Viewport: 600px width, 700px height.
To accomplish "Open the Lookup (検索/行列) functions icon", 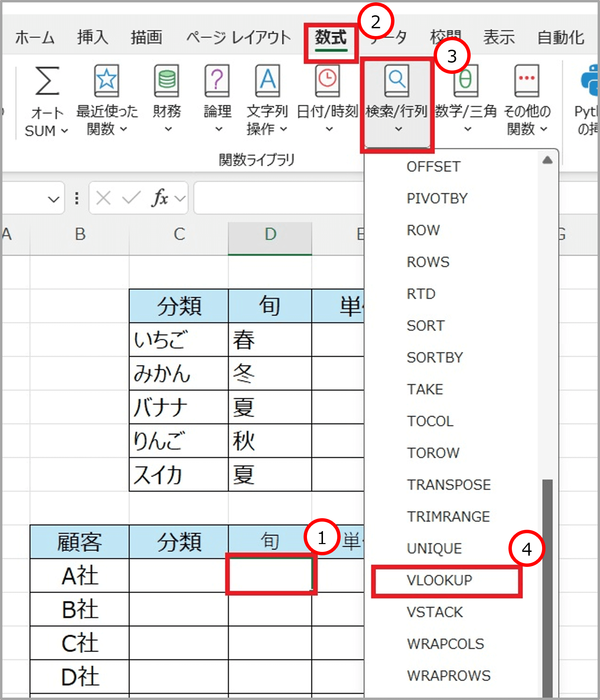I will click(x=396, y=80).
